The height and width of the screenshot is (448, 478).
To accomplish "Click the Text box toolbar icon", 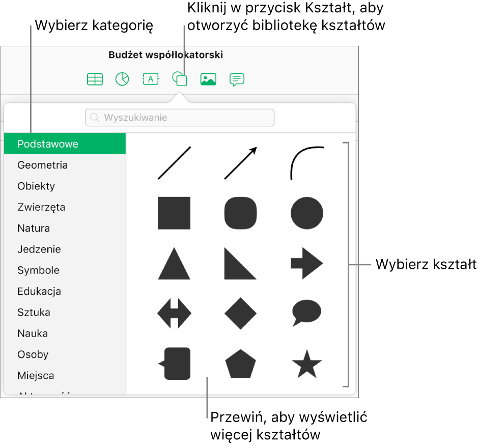I will click(x=151, y=79).
